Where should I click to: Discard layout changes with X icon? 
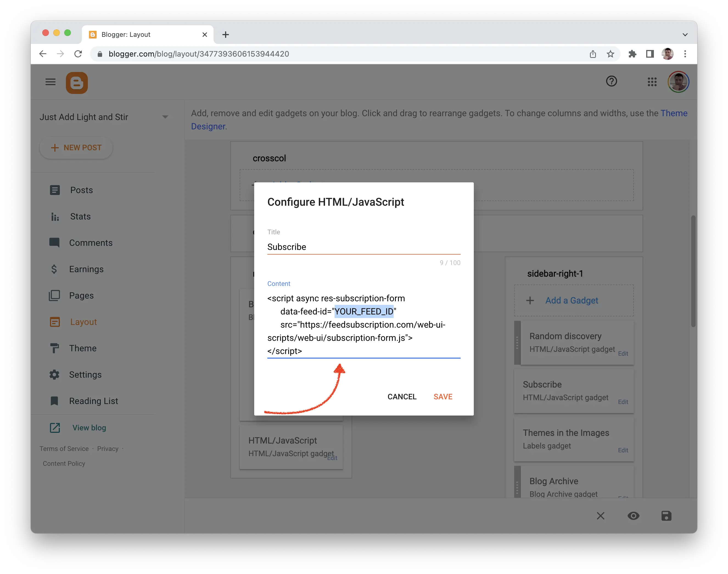[x=600, y=516]
